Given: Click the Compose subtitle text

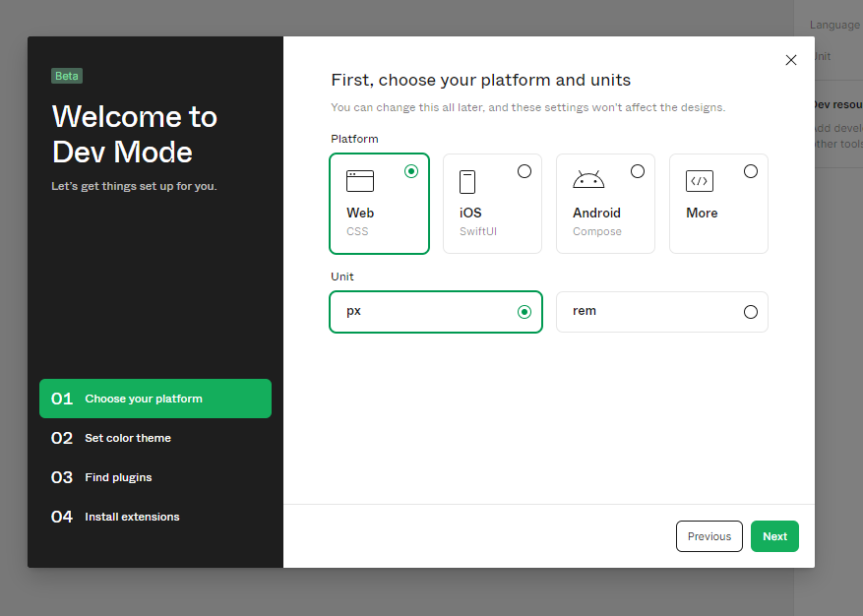Looking at the screenshot, I should pyautogui.click(x=597, y=232).
